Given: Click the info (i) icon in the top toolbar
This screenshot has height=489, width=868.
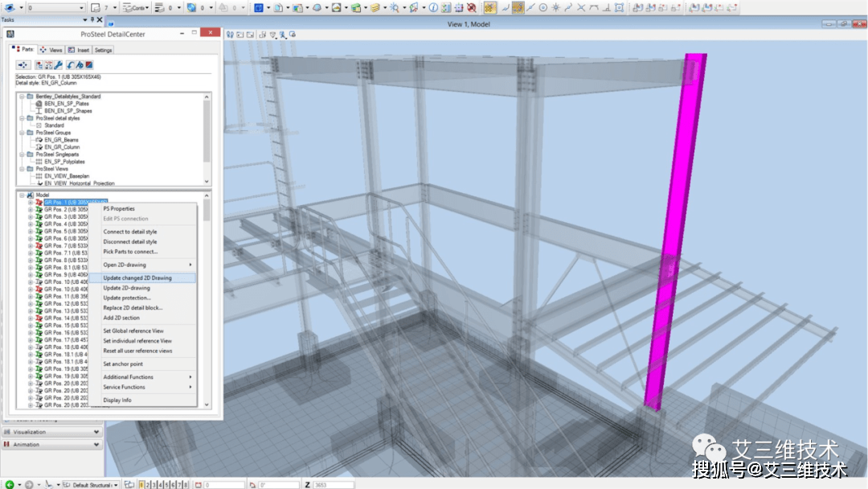Looking at the screenshot, I should (433, 8).
